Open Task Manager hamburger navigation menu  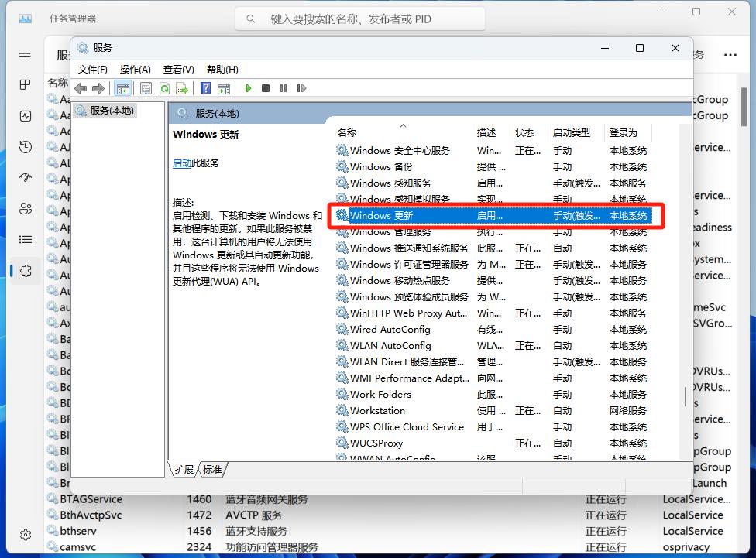pos(25,53)
